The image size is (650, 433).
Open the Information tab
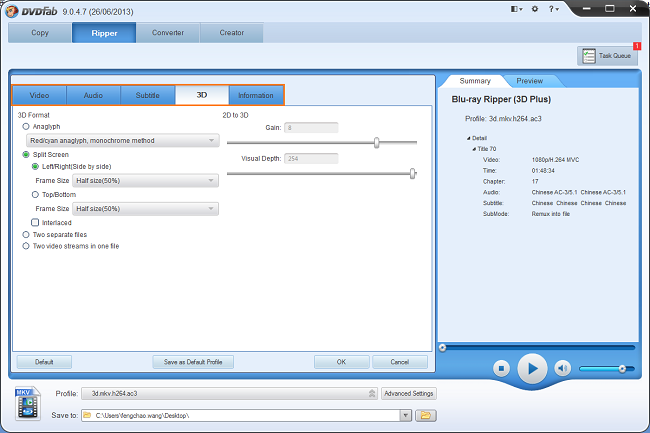pyautogui.click(x=256, y=95)
